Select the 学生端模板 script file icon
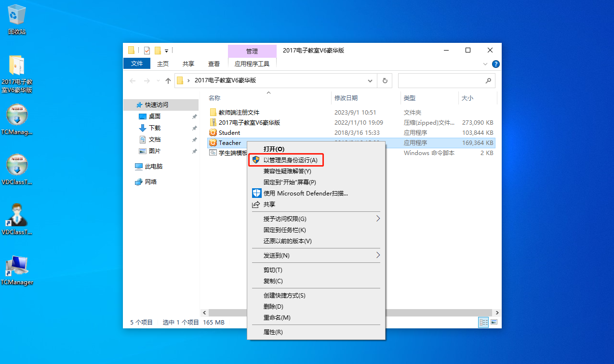 pyautogui.click(x=213, y=153)
